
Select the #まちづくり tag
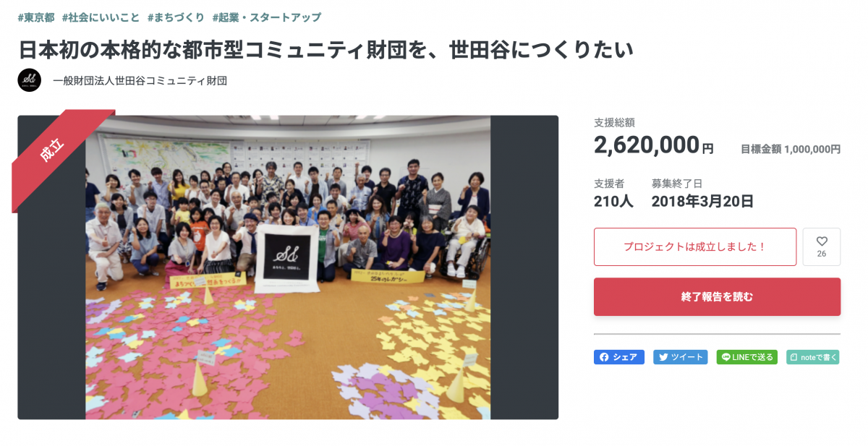pos(176,17)
